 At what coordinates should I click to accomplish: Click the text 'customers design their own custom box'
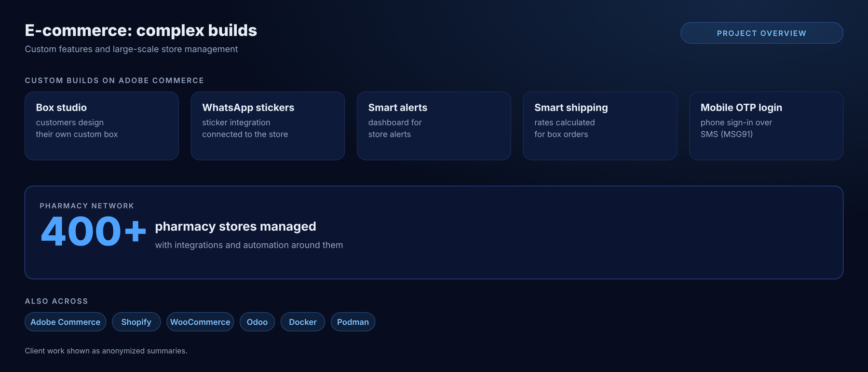[x=77, y=128]
